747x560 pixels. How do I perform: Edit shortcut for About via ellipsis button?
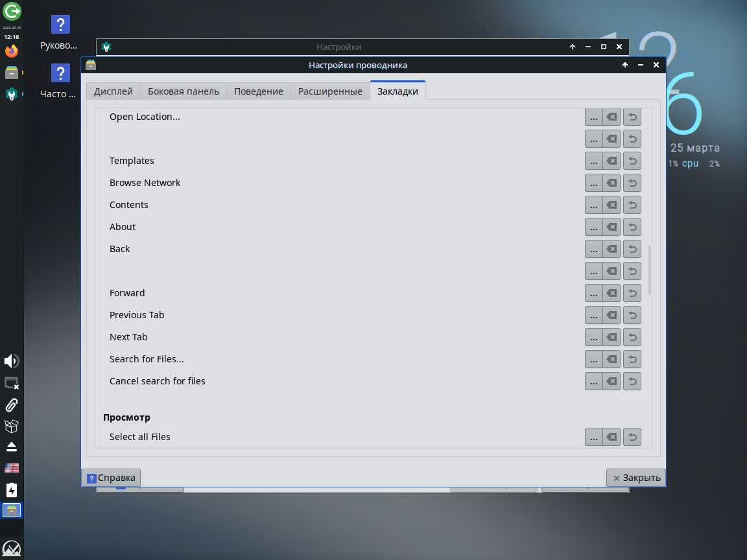[593, 227]
